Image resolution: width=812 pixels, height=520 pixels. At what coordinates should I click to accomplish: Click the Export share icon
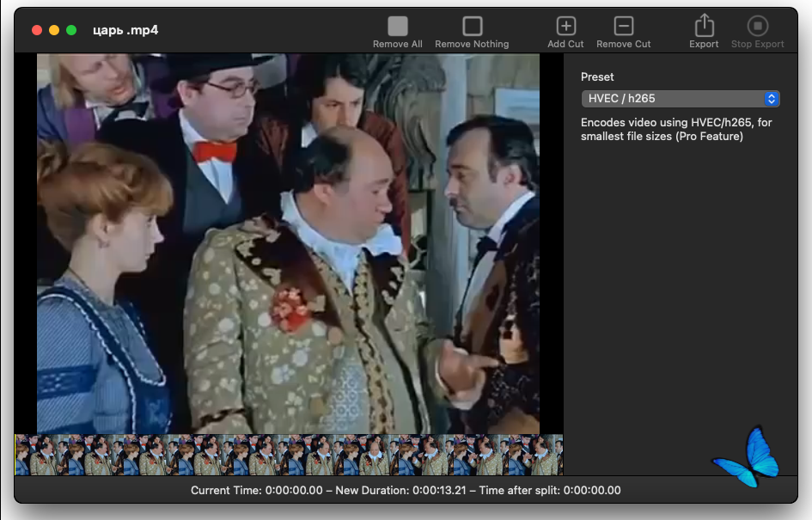click(704, 25)
